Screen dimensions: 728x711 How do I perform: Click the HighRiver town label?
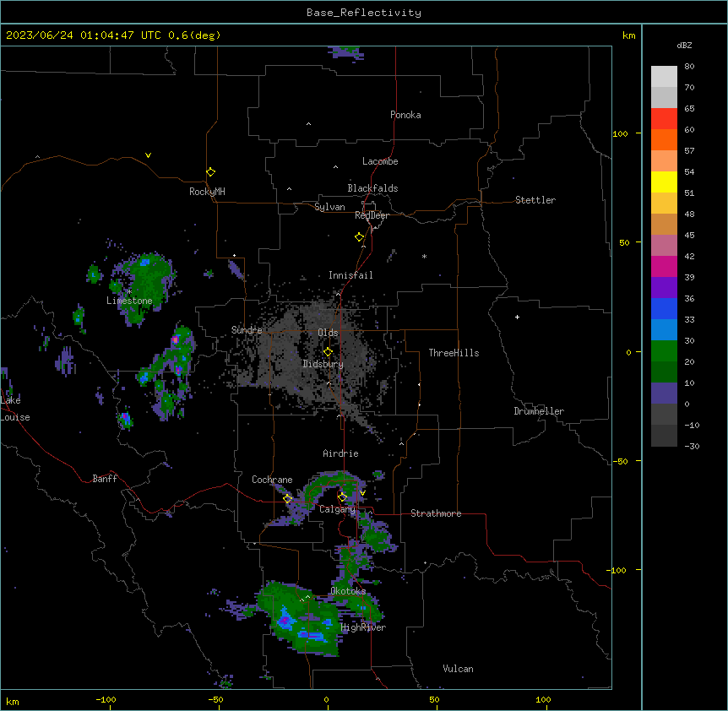point(363,627)
